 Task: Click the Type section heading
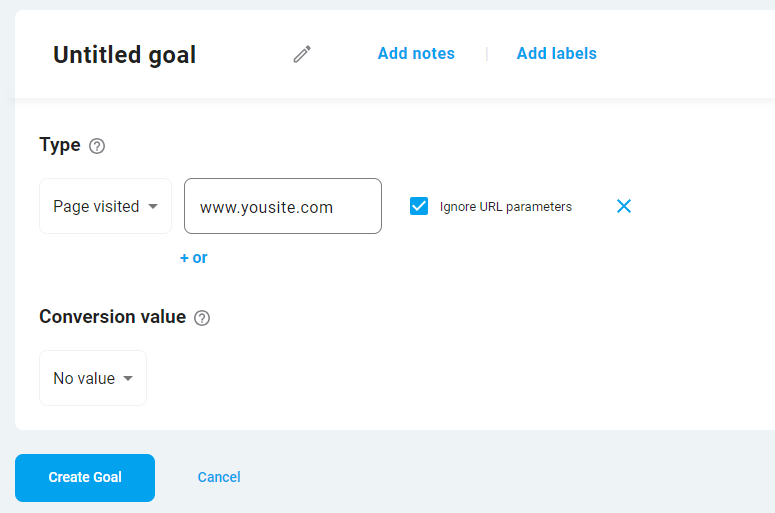[x=60, y=145]
